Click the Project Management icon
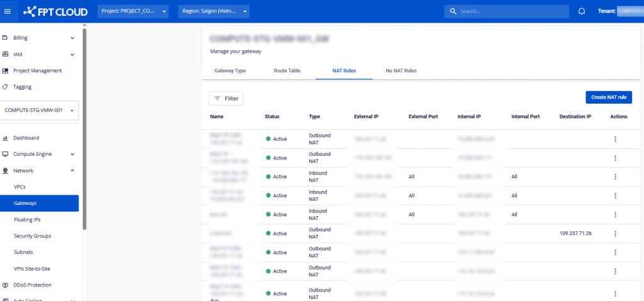This screenshot has height=301, width=644. (5, 70)
